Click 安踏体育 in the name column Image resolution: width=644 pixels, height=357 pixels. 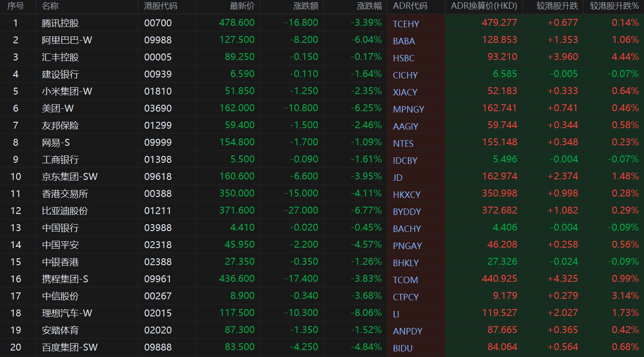pyautogui.click(x=60, y=330)
